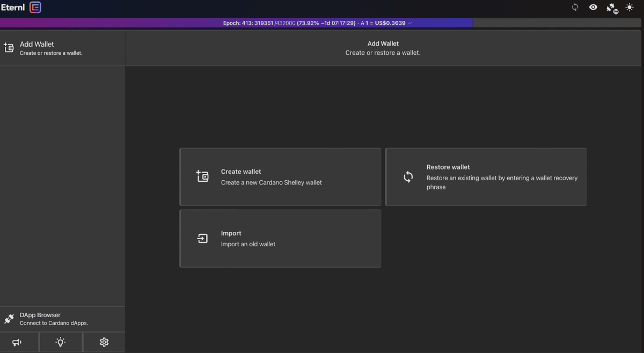
Task: Open the DApp Browser connector icon
Action: (9, 318)
